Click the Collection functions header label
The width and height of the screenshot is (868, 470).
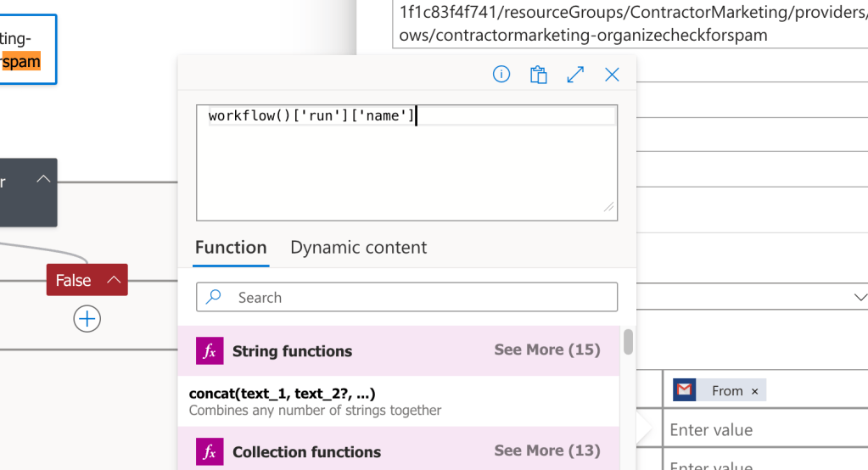[306, 451]
